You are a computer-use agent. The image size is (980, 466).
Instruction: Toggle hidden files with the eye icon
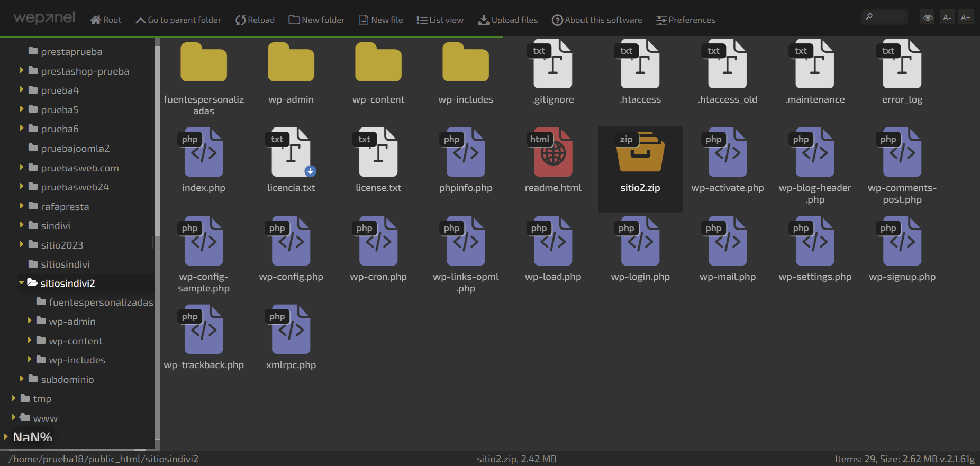[928, 17]
